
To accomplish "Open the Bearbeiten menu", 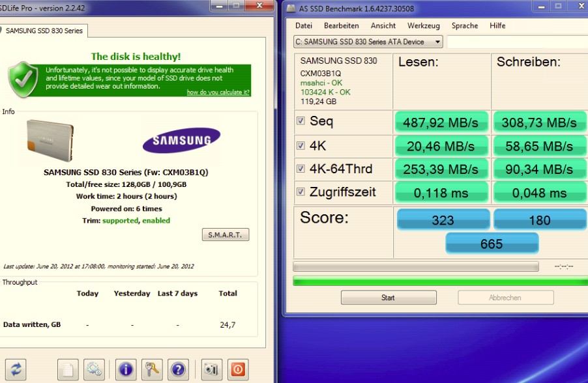I will (x=341, y=25).
